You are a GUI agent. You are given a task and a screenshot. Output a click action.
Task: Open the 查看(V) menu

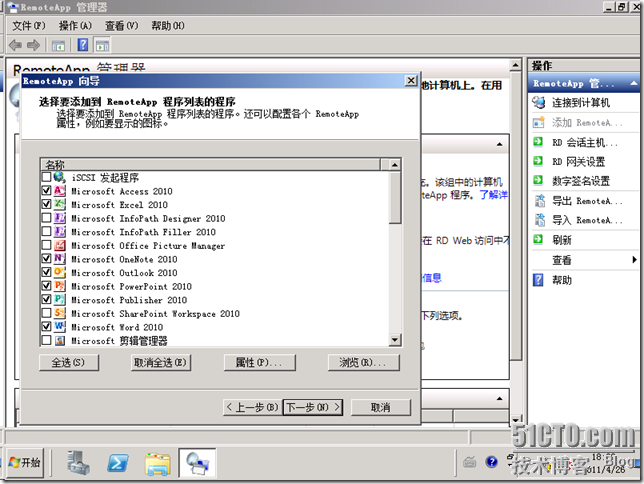122,26
